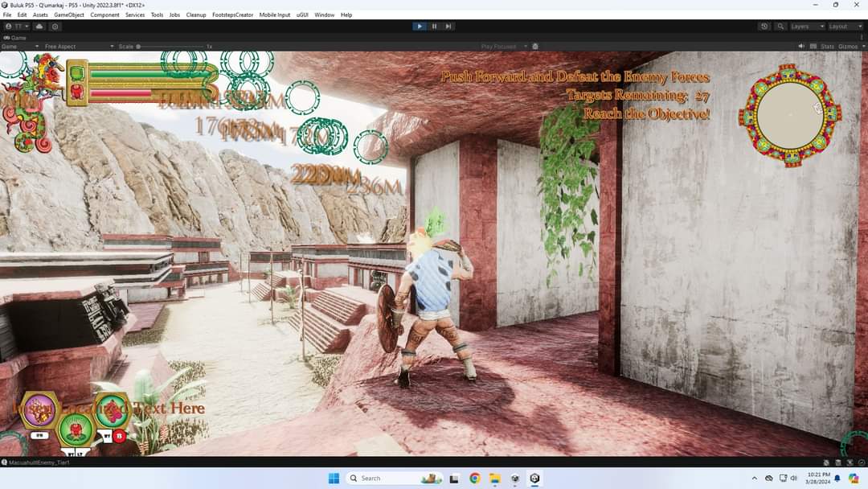Open the FootstepsCreator menu
The image size is (868, 489).
click(x=232, y=15)
